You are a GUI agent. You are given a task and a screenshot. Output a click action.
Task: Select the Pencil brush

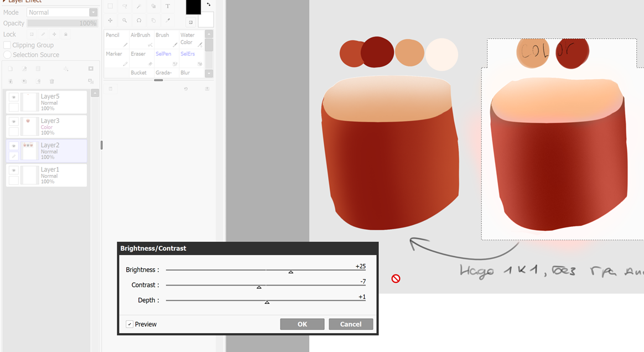(x=117, y=39)
